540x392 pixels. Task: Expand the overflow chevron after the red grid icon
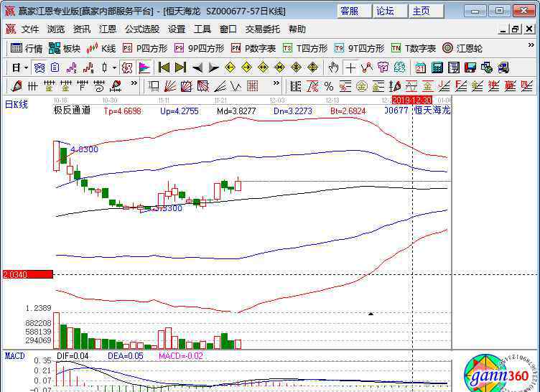click(x=276, y=83)
